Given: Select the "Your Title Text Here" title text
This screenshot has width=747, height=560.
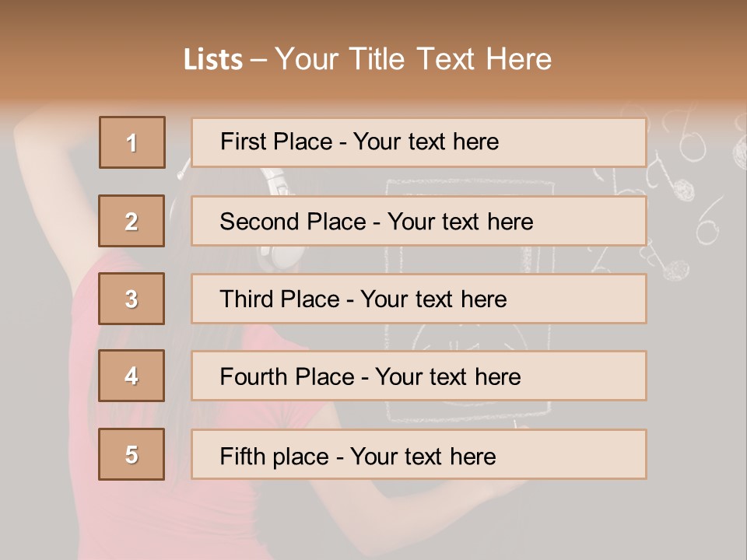Looking at the screenshot, I should pos(413,59).
